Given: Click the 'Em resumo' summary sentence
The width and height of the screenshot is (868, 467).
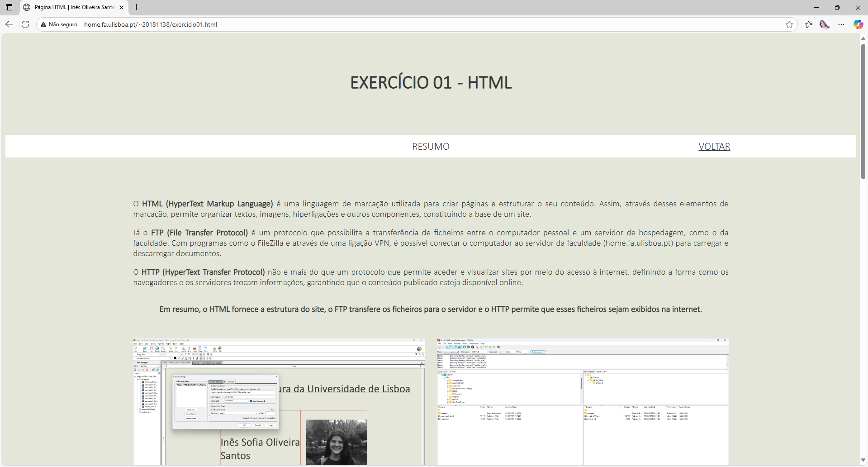Looking at the screenshot, I should click(x=431, y=309).
